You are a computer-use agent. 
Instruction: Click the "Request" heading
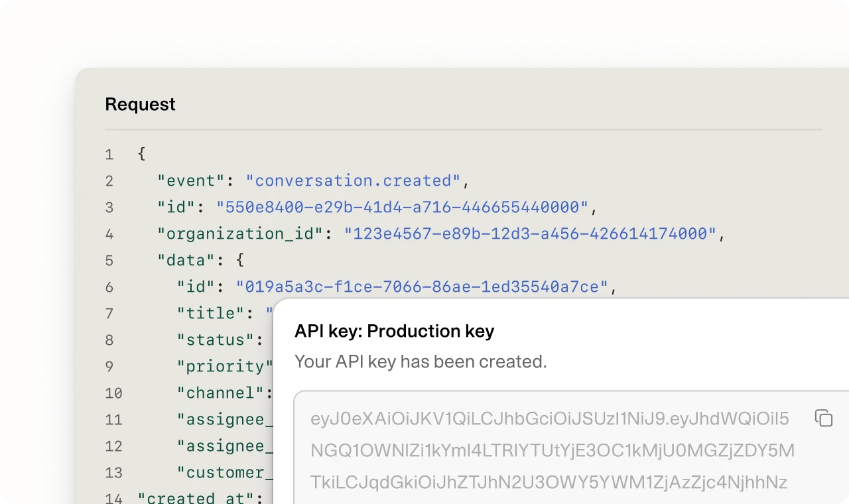[140, 104]
